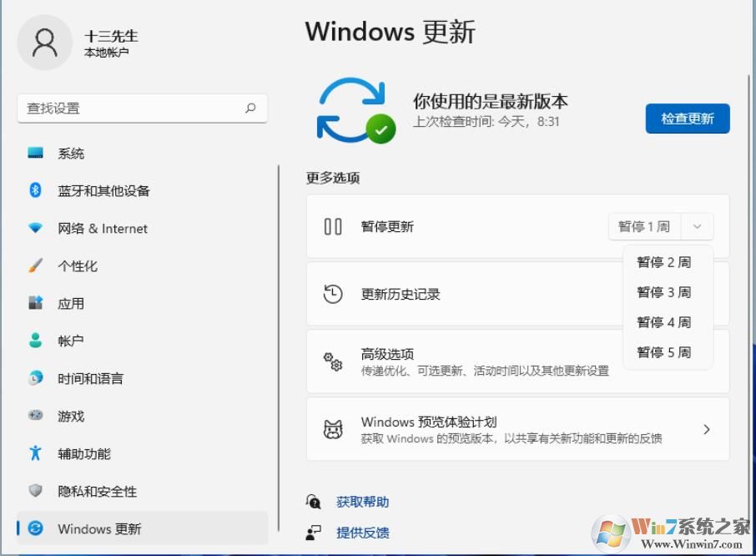Expand Windows 预览体验计划 with its chevron
756x556 pixels.
tap(707, 428)
